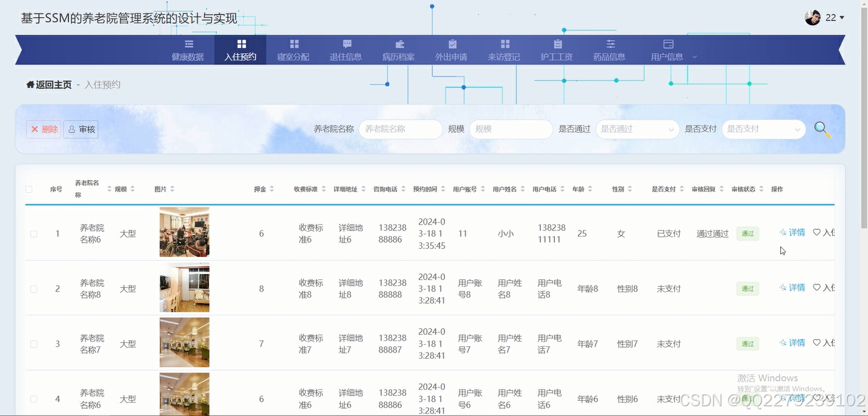Image resolution: width=868 pixels, height=416 pixels.
Task: Click the 审核 button
Action: coord(80,129)
